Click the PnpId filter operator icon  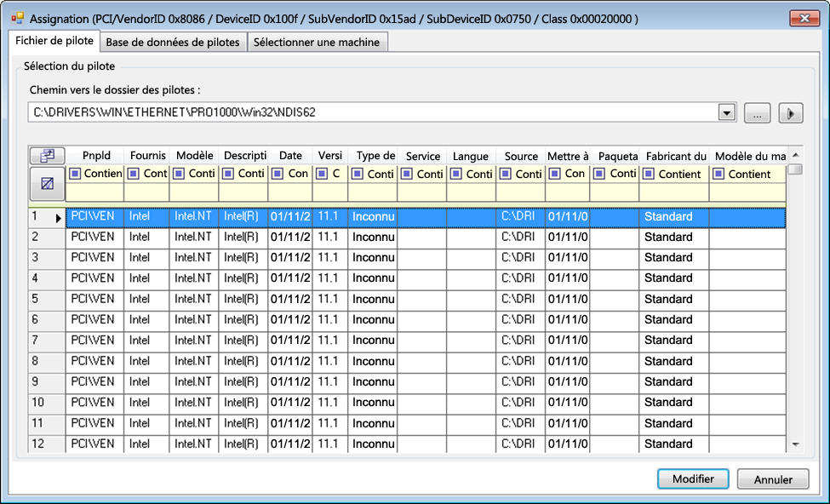pos(76,174)
